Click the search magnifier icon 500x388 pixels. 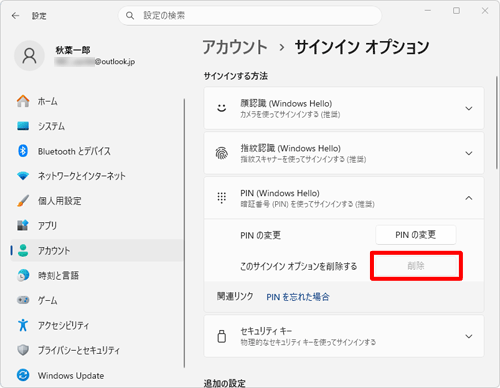tap(130, 15)
